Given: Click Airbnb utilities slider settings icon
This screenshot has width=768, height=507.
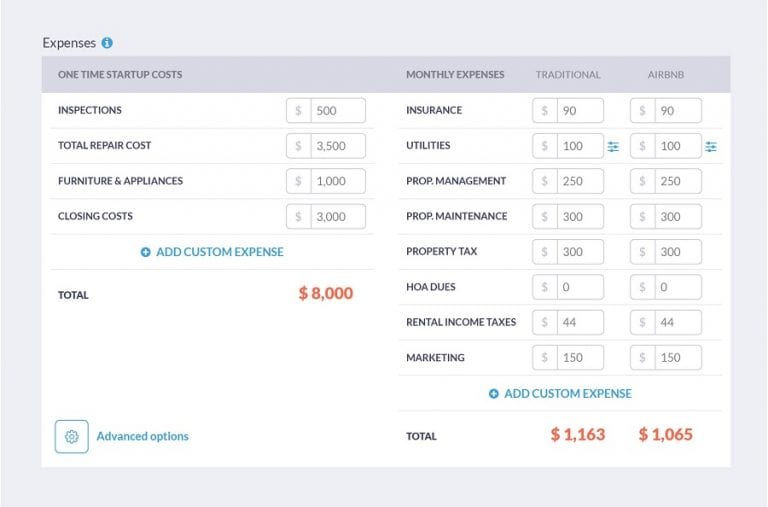Looking at the screenshot, I should (x=711, y=146).
